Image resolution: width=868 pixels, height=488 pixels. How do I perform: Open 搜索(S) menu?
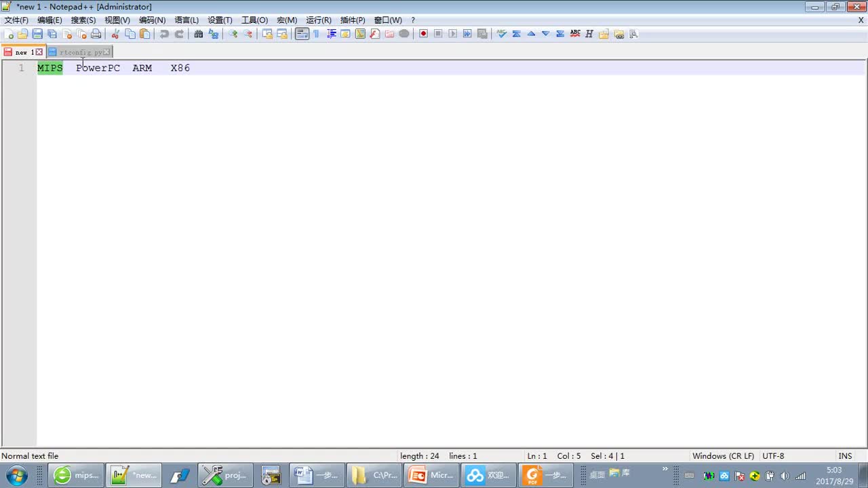click(x=83, y=20)
